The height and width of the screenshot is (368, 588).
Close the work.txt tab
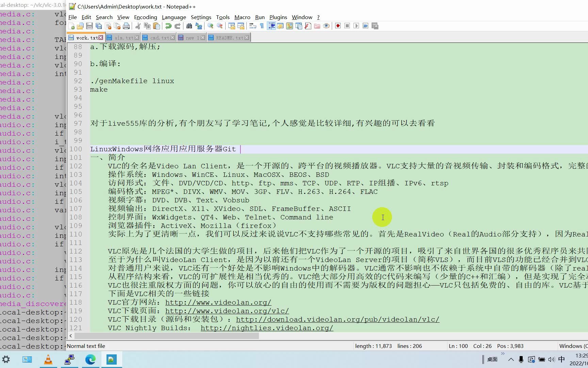(101, 37)
